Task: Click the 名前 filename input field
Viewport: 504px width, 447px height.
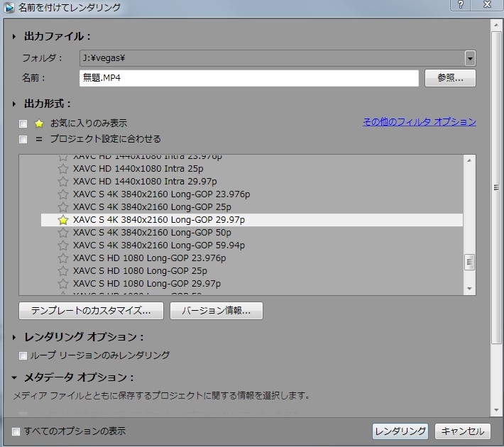Action: click(248, 78)
